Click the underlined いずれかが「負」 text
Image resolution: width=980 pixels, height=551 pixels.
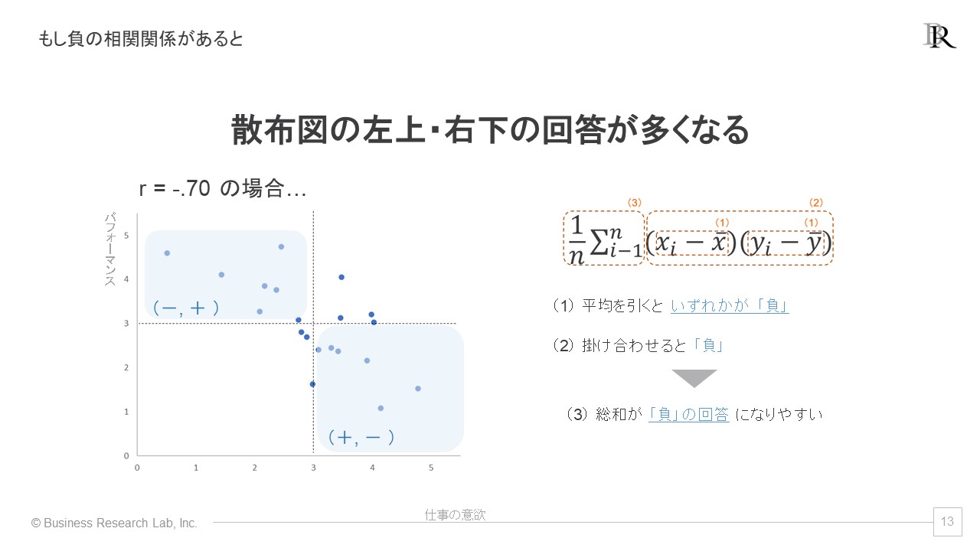coord(730,306)
